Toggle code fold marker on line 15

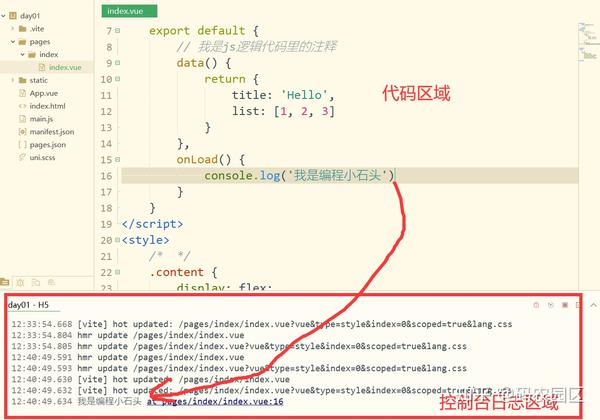117,159
